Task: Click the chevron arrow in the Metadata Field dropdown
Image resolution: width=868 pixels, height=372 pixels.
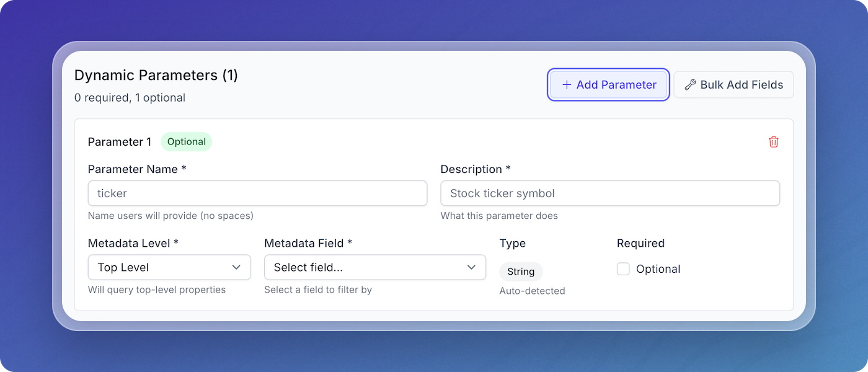Action: 471,267
